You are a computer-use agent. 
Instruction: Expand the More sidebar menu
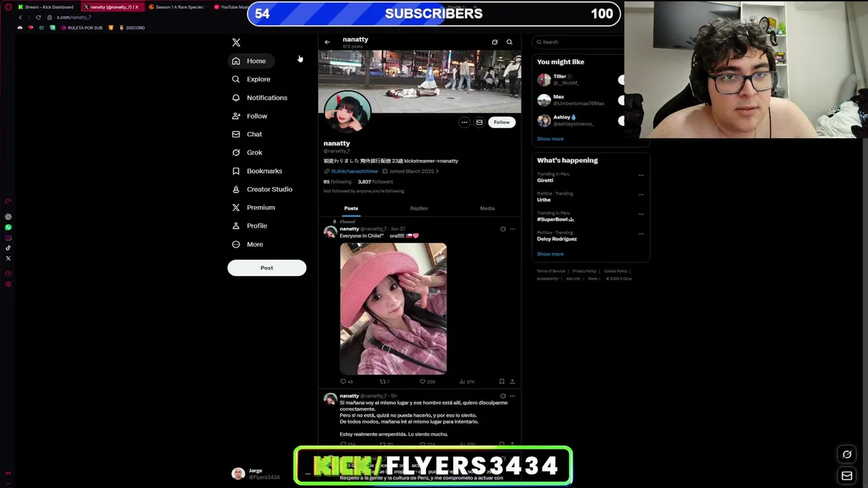pos(248,244)
